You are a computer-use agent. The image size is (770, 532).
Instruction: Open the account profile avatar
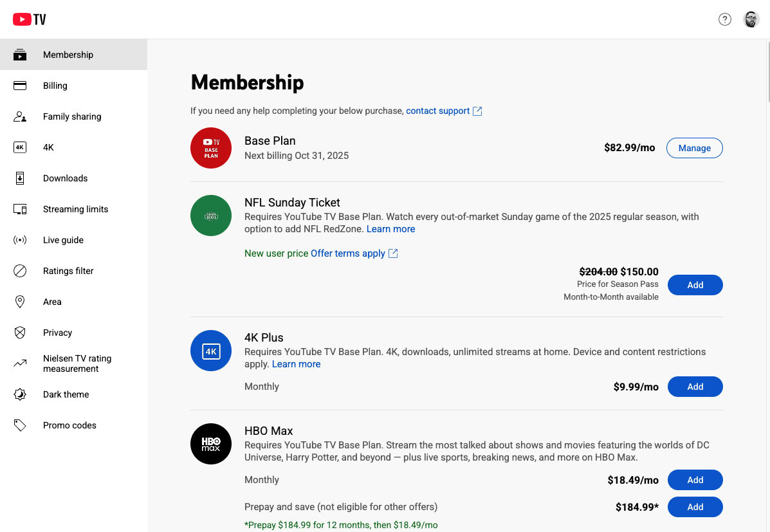751,19
